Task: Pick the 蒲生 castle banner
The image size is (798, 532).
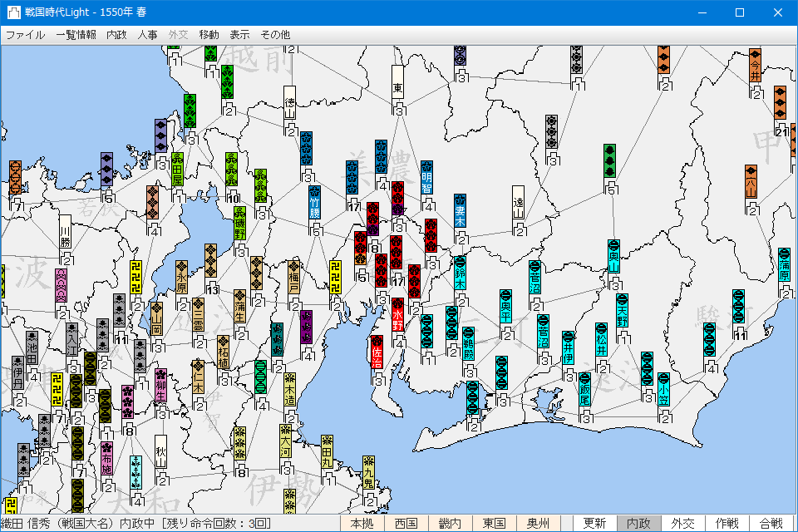Action: tap(239, 307)
